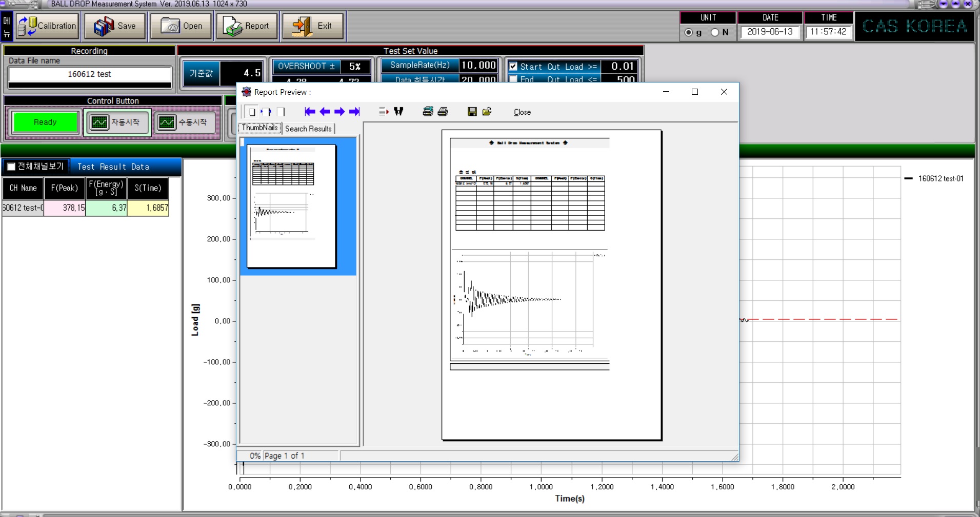
Task: Select the g unit radio button
Action: pyautogui.click(x=689, y=32)
